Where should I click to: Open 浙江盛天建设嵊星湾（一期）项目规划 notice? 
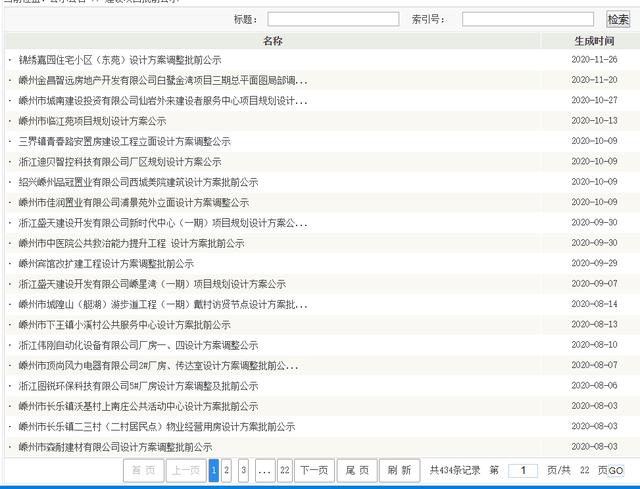(x=152, y=284)
